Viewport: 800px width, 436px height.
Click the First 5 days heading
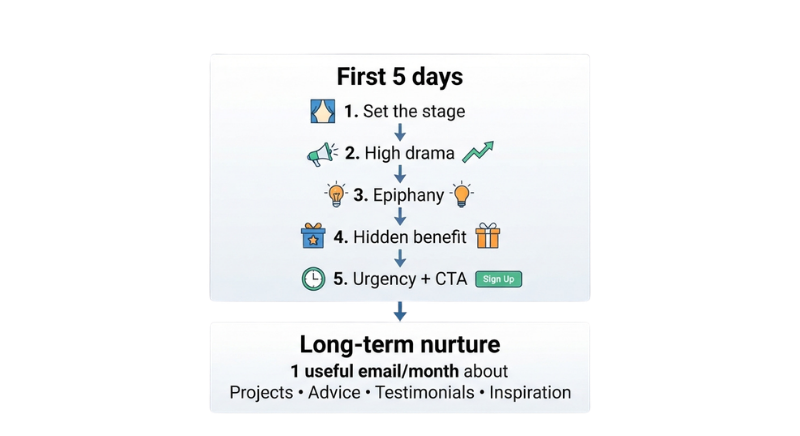(x=400, y=76)
